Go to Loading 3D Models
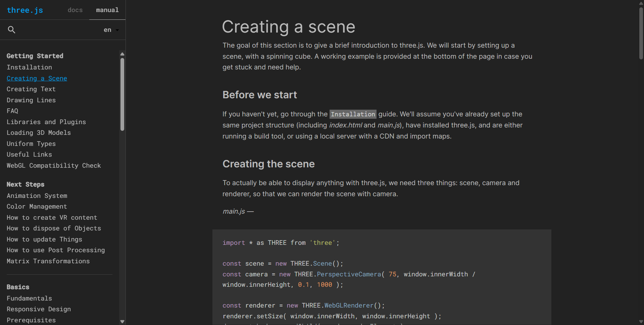This screenshot has width=644, height=325. 39,133
